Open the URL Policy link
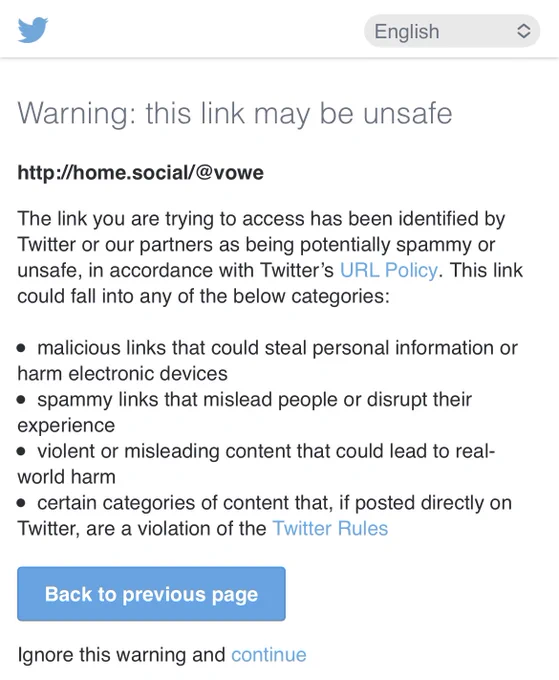The height and width of the screenshot is (680, 559). pos(389,270)
